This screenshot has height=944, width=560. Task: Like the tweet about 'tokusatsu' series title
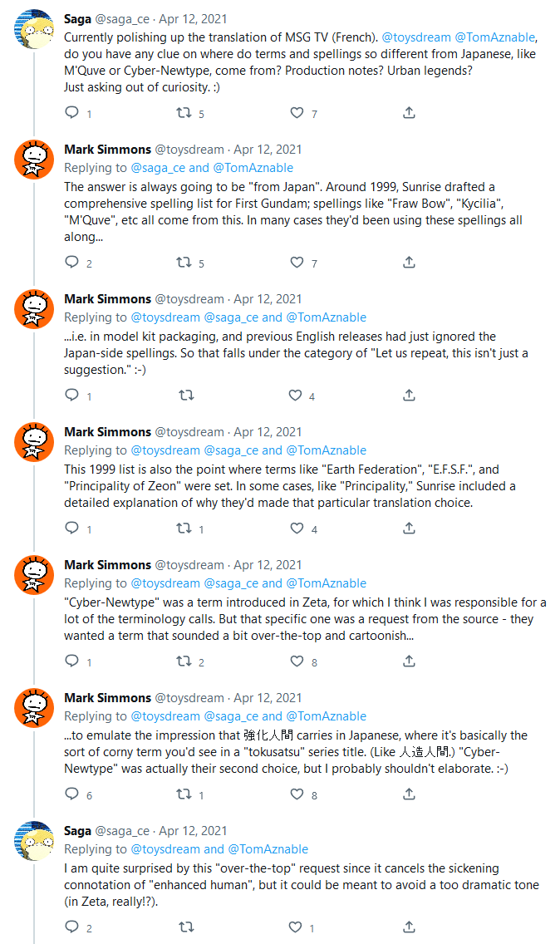[297, 794]
